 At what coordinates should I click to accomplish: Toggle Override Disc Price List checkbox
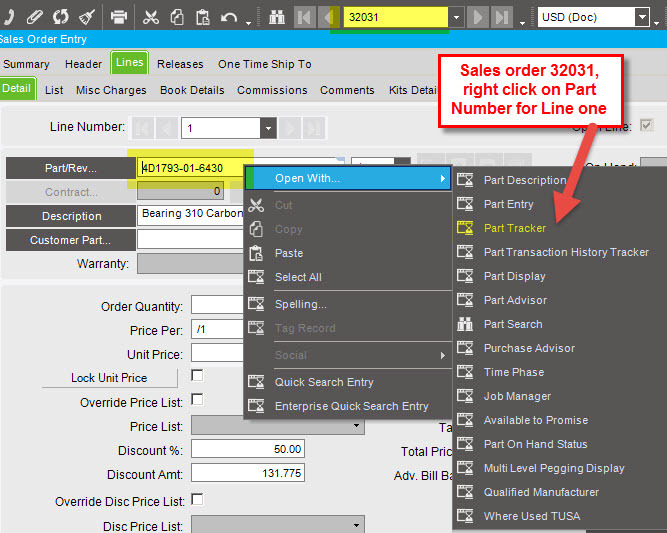point(197,499)
